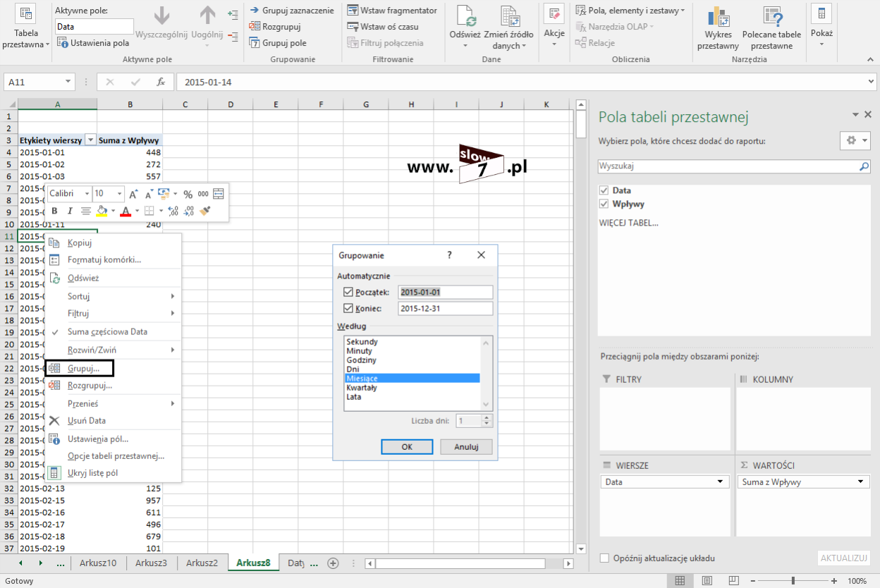Toggle bold in mini toolbar
The image size is (880, 588).
[55, 211]
